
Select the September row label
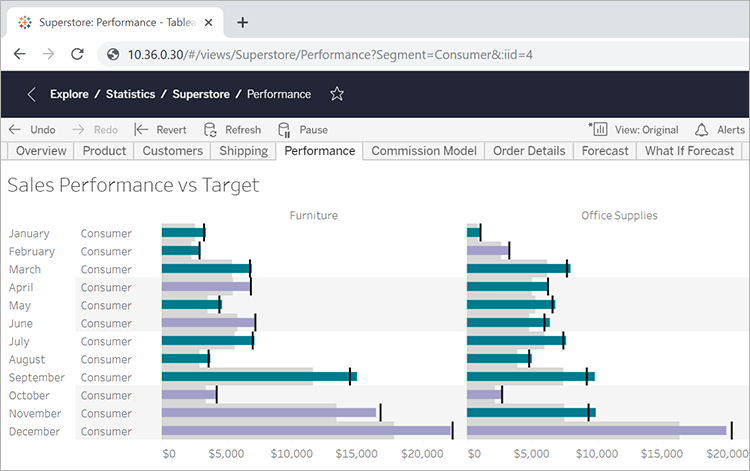click(x=36, y=377)
